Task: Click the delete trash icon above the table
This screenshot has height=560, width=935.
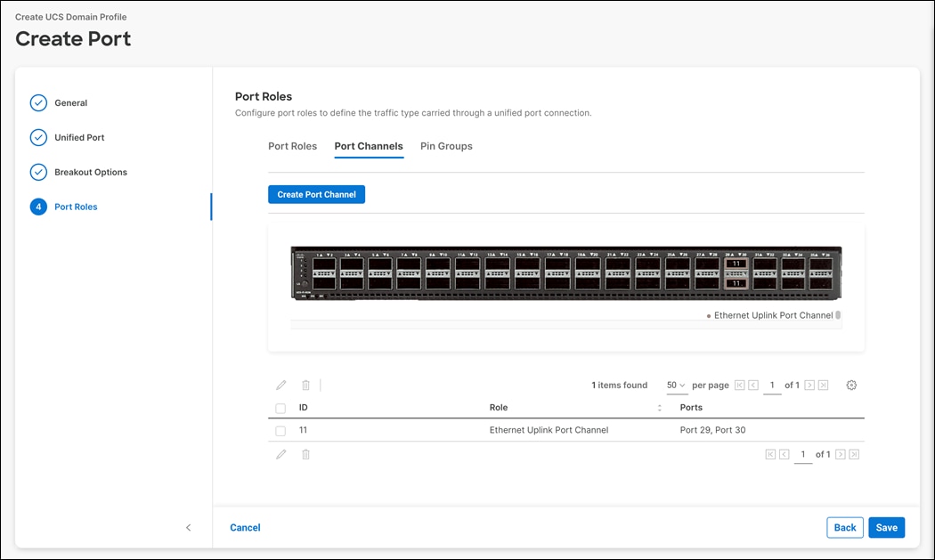Action: click(x=305, y=385)
